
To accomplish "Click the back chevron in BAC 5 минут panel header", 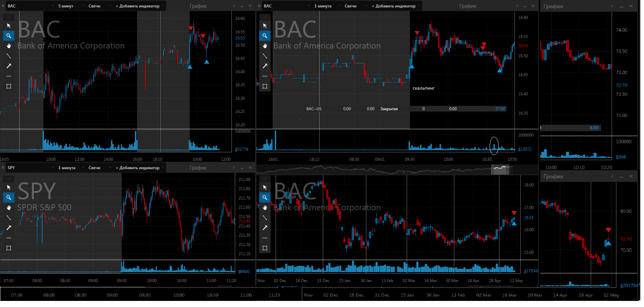I will point(234,6).
